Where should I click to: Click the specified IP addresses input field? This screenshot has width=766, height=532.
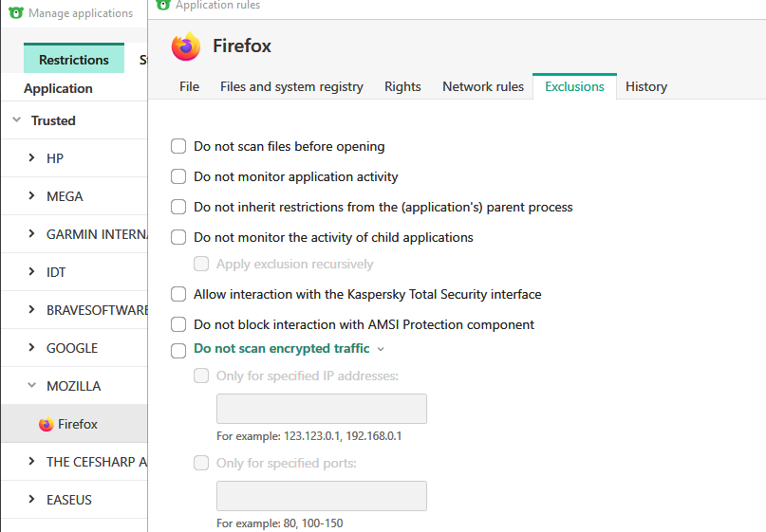click(321, 409)
